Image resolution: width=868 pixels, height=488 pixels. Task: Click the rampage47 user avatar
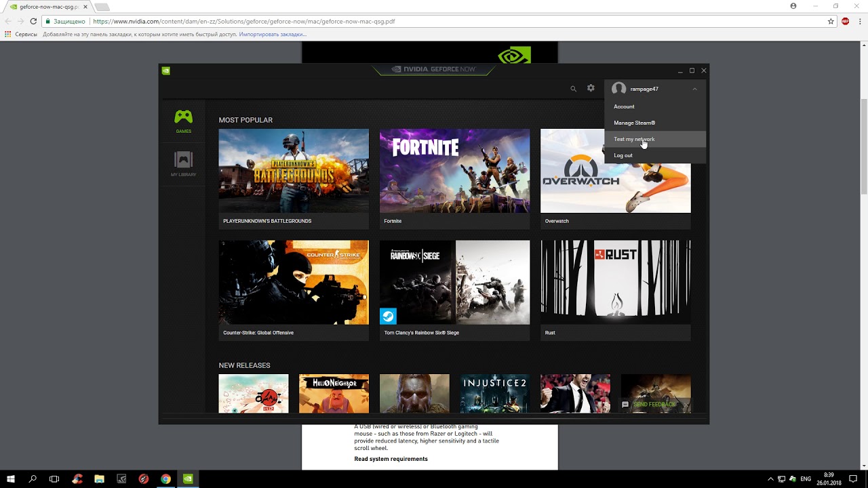(x=618, y=89)
